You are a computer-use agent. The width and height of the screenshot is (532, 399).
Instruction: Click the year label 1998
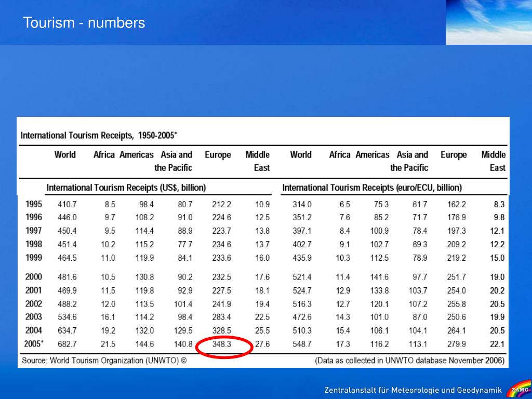click(34, 244)
